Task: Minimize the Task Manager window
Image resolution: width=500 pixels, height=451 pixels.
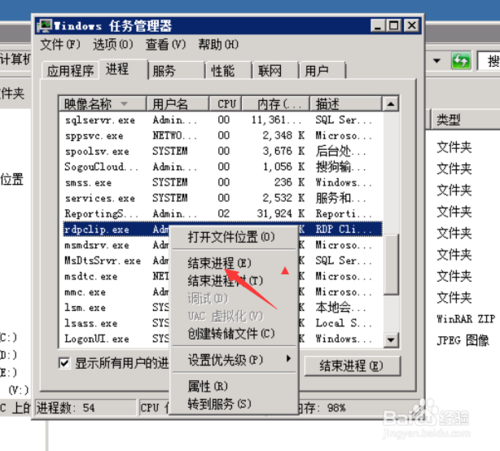Action: [378, 26]
